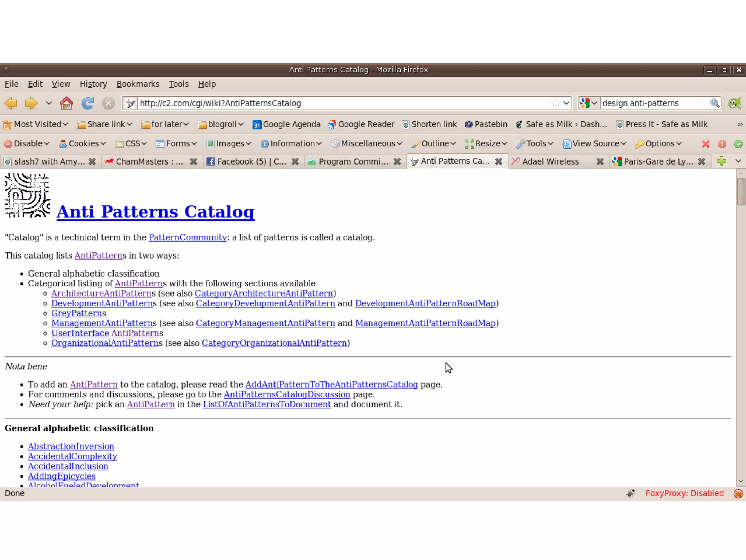The height and width of the screenshot is (560, 746).
Task: Click the vertical scrollbar thumb
Action: click(741, 192)
